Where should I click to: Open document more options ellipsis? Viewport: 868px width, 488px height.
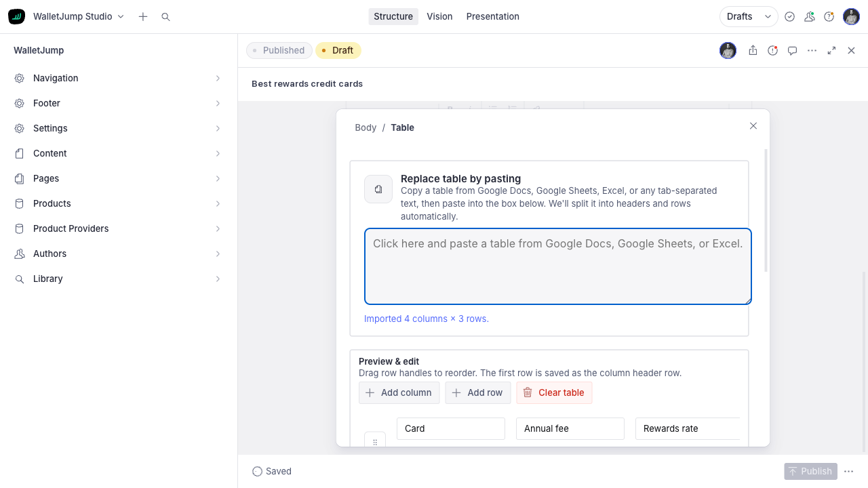pyautogui.click(x=812, y=50)
